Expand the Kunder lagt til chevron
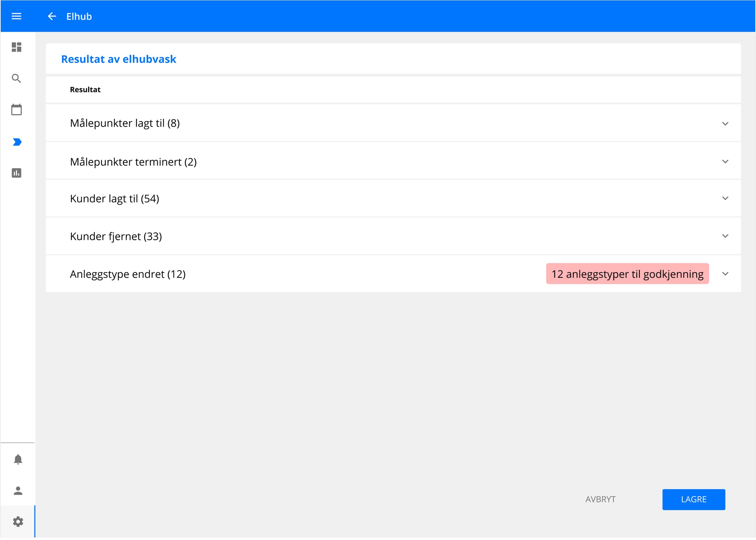 [725, 198]
